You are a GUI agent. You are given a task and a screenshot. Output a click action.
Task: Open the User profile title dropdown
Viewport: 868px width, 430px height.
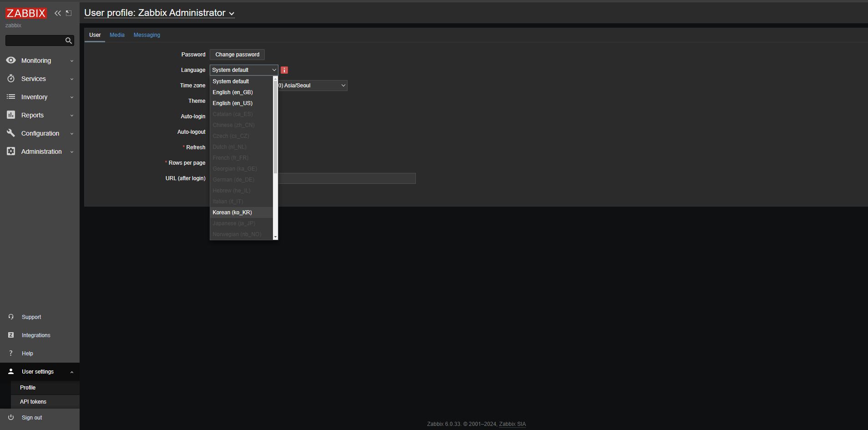[x=159, y=13]
